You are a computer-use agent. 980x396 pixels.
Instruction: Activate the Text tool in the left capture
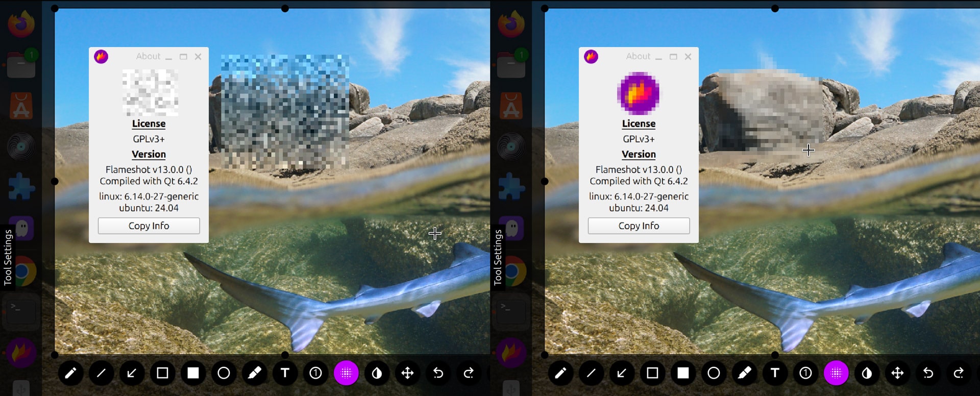285,373
